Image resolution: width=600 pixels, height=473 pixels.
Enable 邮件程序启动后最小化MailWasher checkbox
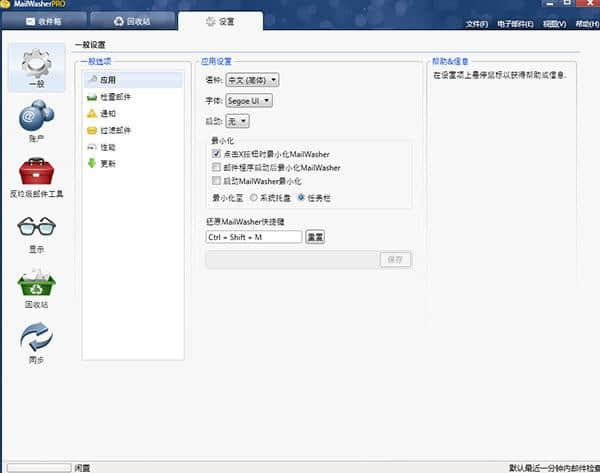(216, 168)
